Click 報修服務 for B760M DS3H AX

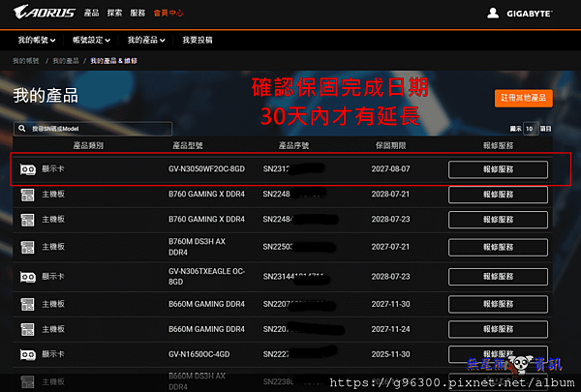[x=498, y=247]
